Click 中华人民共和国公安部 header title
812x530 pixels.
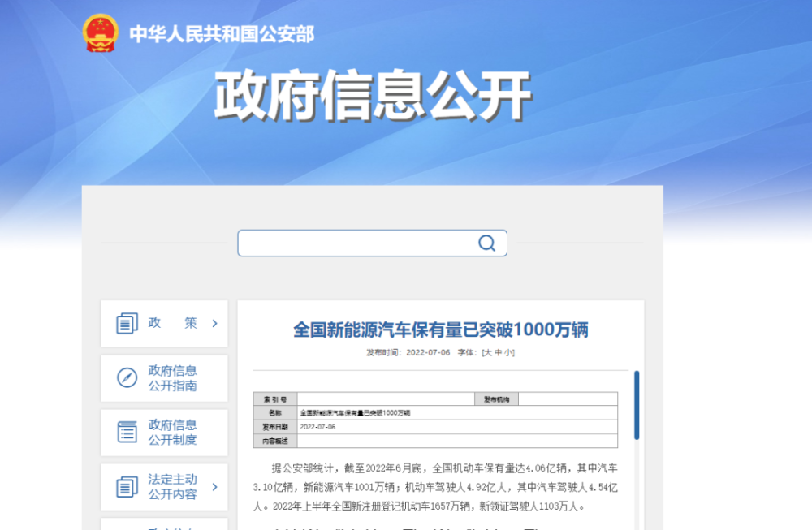coord(222,34)
